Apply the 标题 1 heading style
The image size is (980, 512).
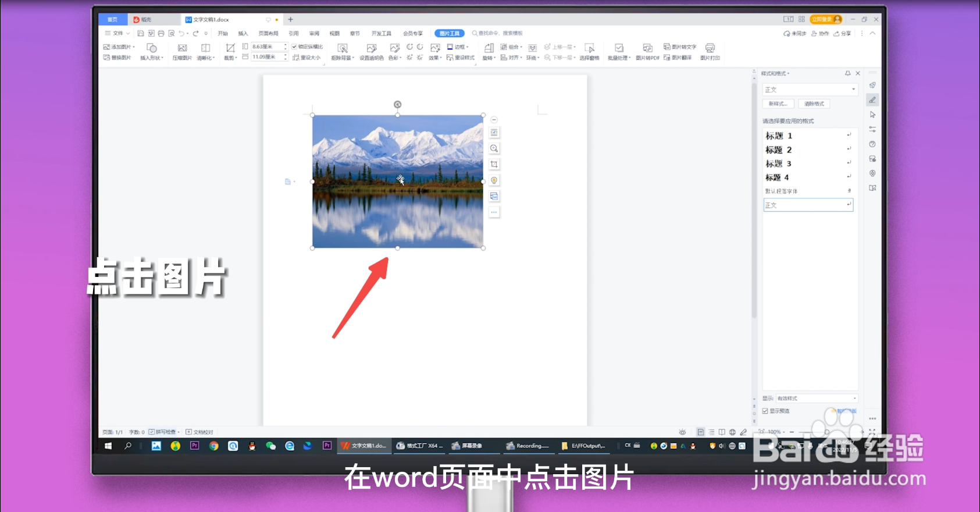click(808, 136)
